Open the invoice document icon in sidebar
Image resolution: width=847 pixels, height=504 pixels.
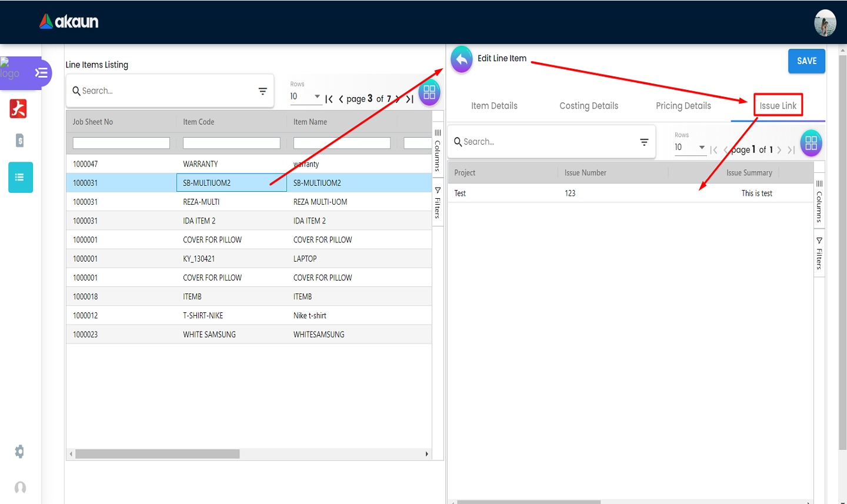click(x=20, y=141)
